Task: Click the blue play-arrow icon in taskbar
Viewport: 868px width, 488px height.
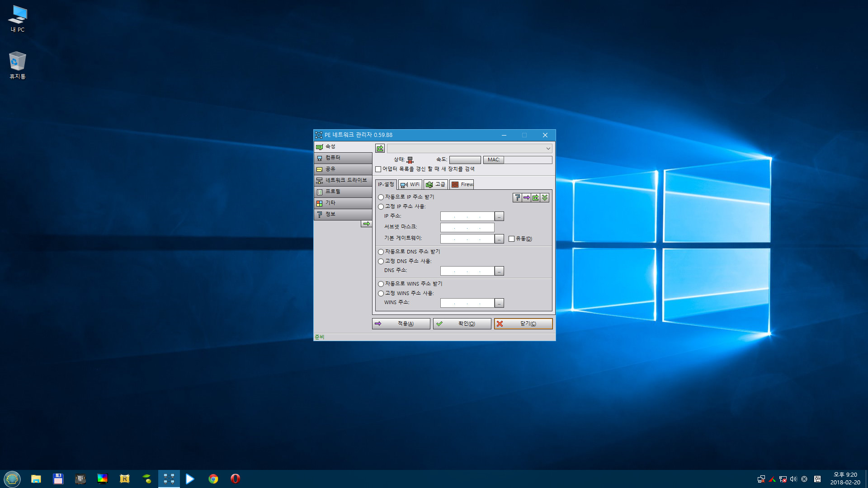Action: click(190, 479)
